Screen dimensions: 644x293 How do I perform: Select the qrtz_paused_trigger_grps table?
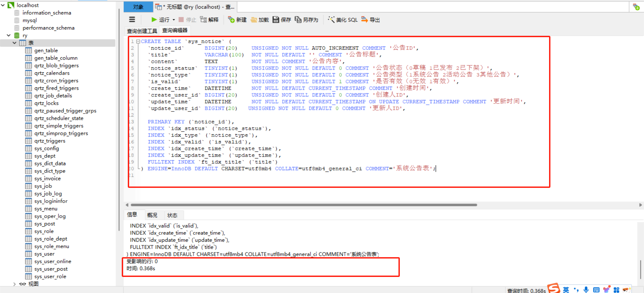coord(65,111)
